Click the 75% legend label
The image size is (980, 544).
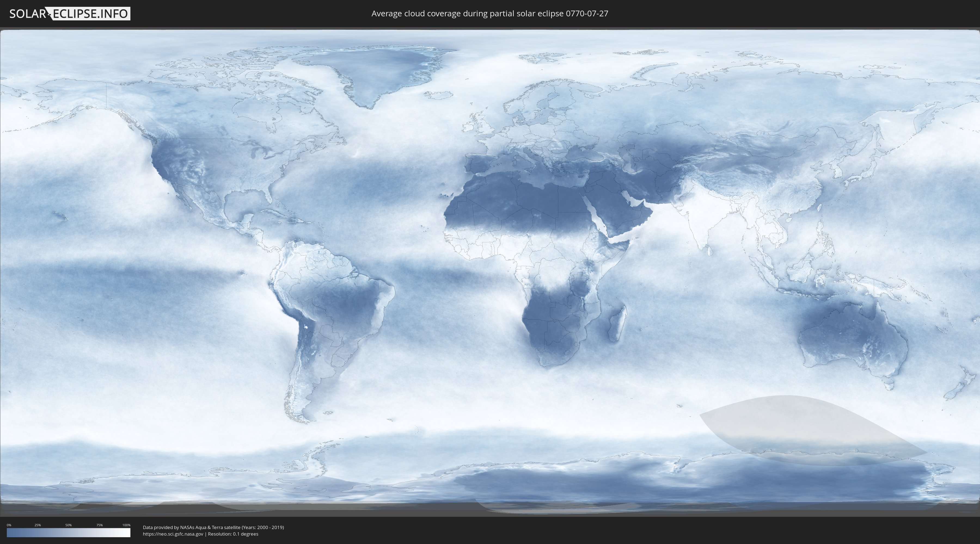99,525
